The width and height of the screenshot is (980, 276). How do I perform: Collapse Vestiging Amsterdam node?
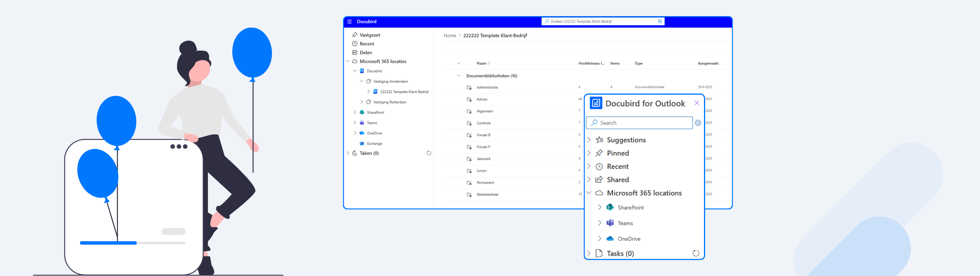(x=361, y=81)
